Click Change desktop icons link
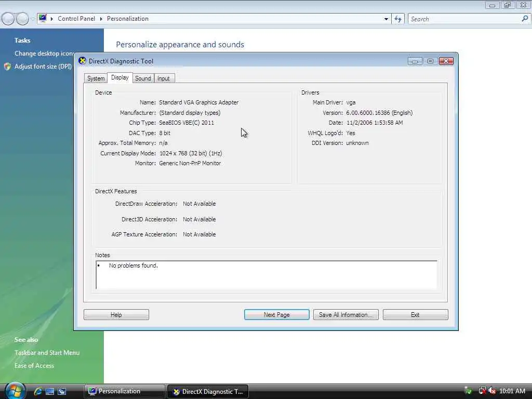Viewport: 532px width, 399px height. [x=44, y=54]
